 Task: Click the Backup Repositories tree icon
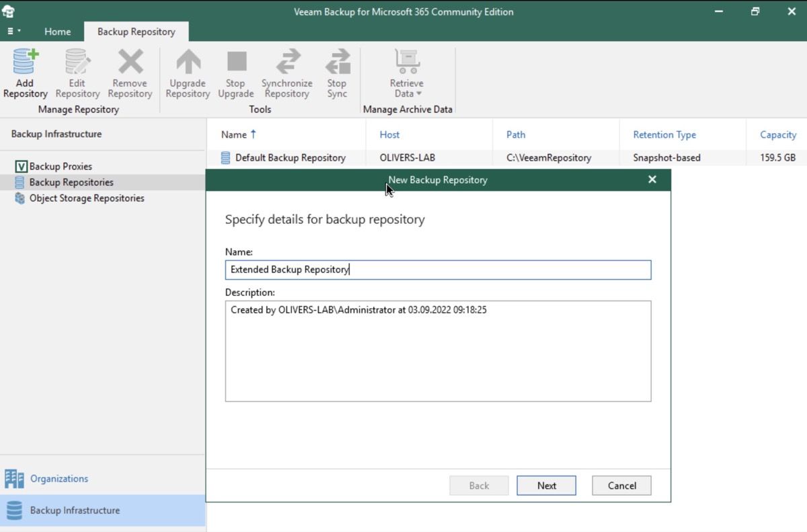(x=20, y=182)
